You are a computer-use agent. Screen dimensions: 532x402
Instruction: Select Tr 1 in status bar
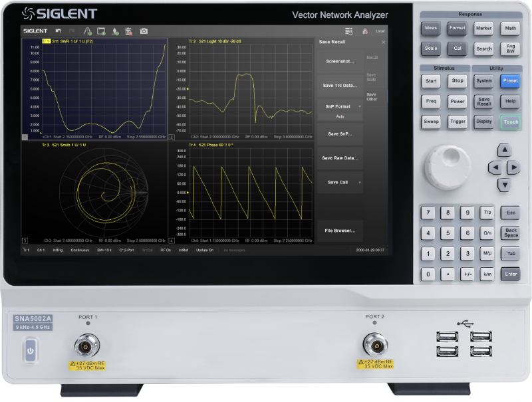point(26,250)
